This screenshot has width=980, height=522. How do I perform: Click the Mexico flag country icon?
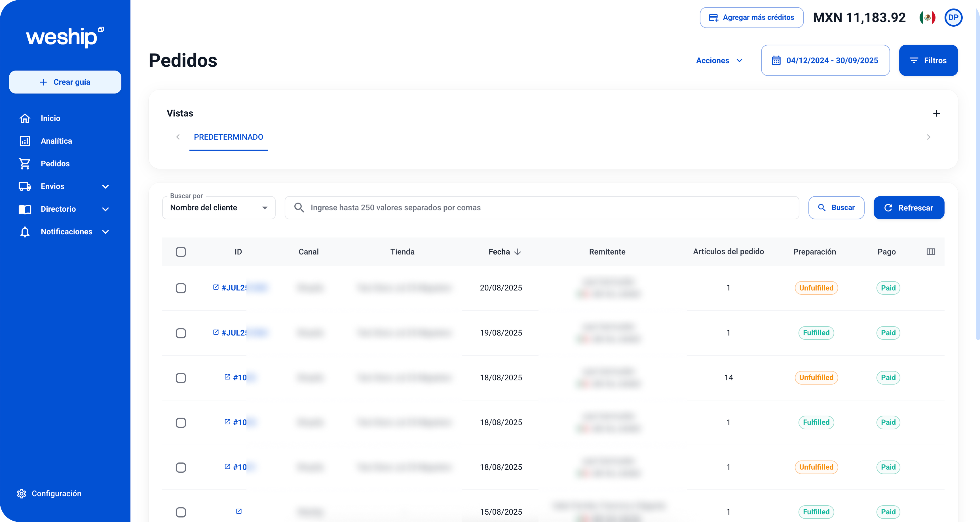click(927, 18)
